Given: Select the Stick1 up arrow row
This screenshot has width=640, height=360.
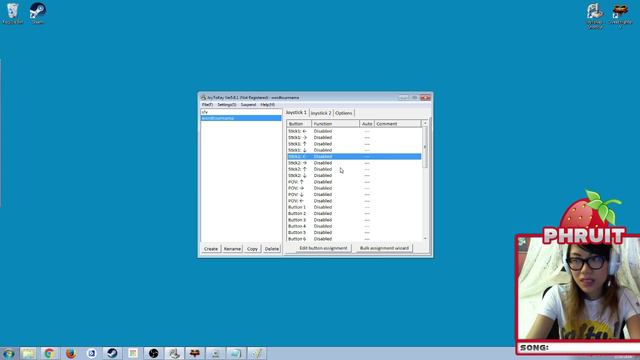Looking at the screenshot, I should 354,144.
